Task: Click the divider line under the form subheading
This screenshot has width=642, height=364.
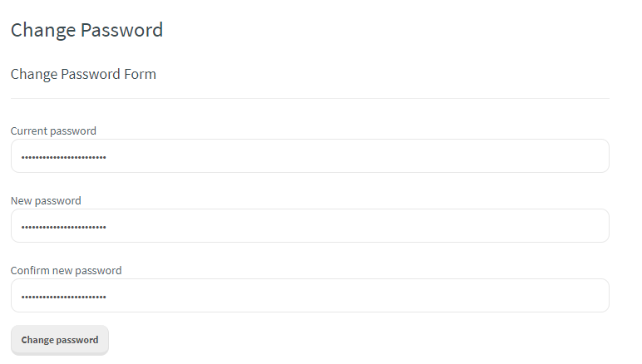Action: [x=309, y=98]
